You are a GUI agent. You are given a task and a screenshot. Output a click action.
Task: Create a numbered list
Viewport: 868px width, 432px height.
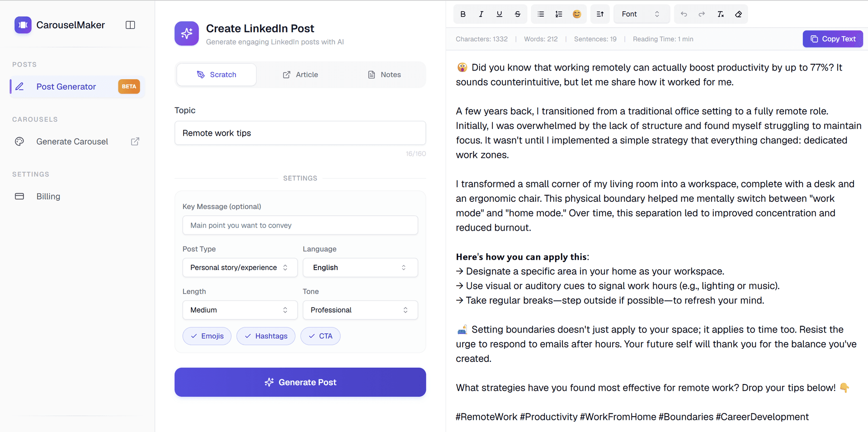point(559,14)
